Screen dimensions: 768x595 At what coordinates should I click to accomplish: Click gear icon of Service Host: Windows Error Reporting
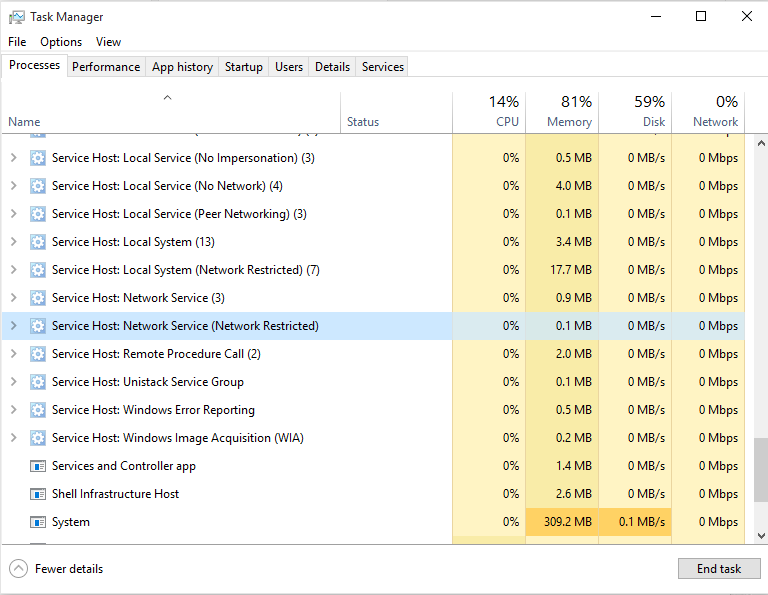(x=38, y=409)
